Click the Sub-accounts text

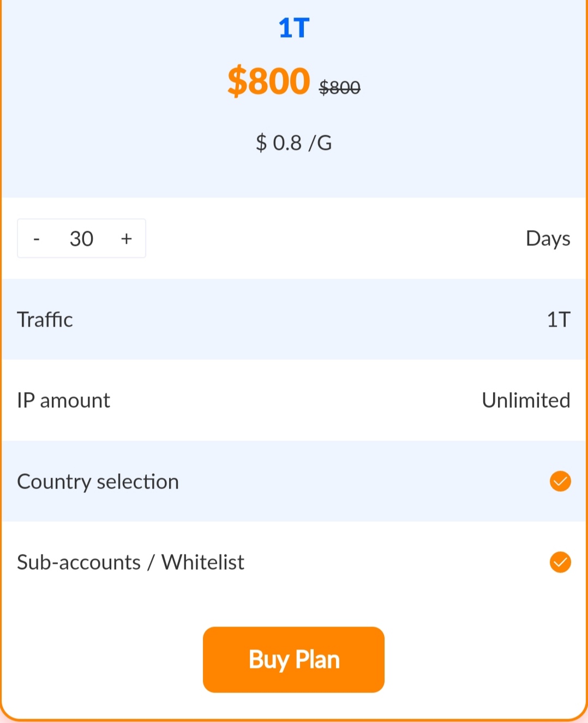(x=79, y=562)
